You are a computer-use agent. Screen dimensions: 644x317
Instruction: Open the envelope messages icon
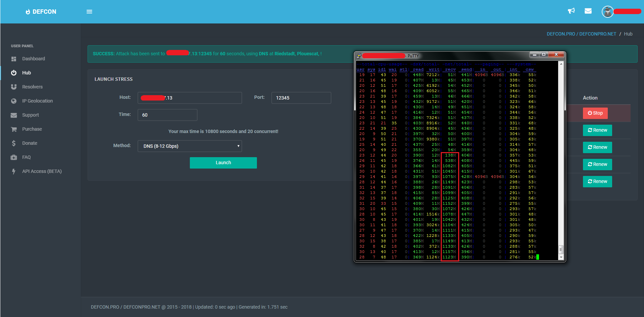coord(588,11)
